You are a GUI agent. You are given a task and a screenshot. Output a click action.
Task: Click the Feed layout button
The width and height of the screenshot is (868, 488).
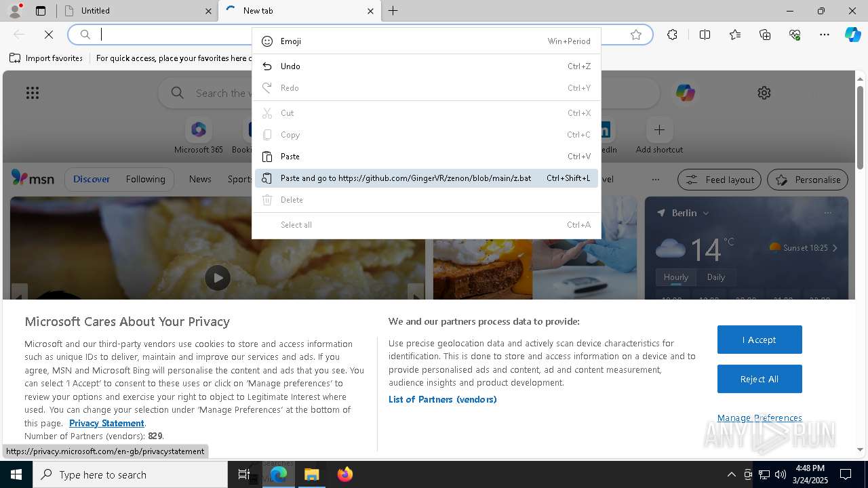[x=719, y=180]
